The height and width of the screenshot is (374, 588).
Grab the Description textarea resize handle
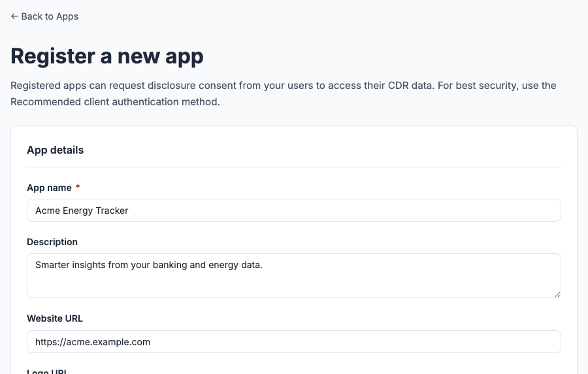pos(557,294)
